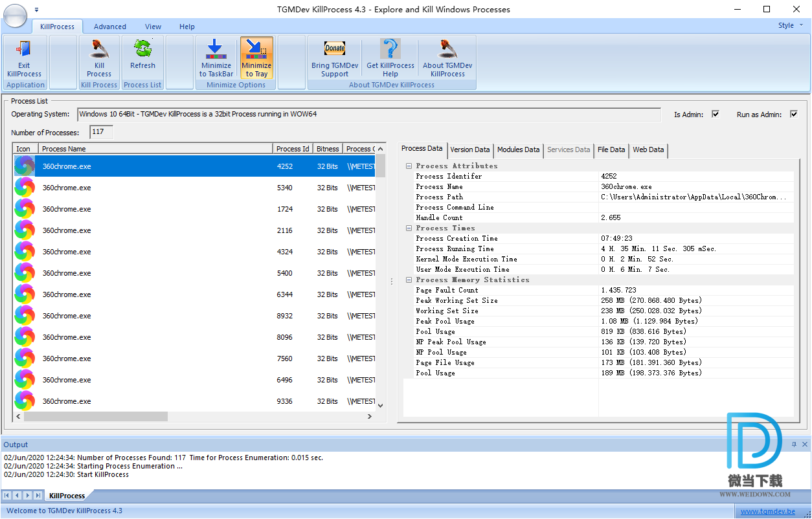Collapse the Process Attributes section

pyautogui.click(x=409, y=166)
